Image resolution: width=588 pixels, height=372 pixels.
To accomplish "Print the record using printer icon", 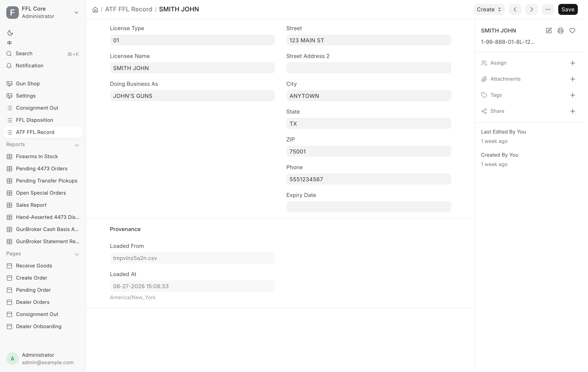I will point(560,31).
